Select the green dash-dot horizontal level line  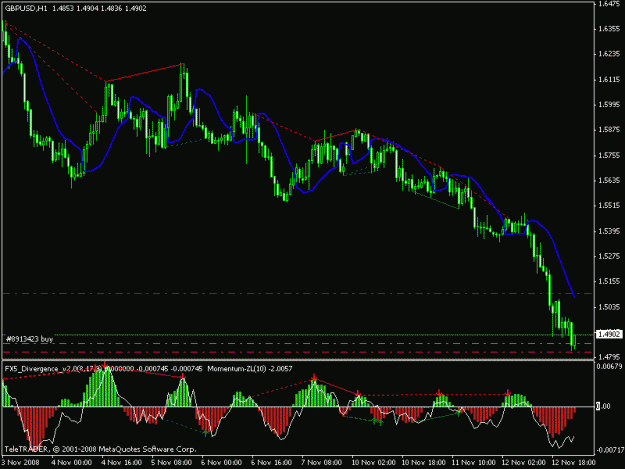[x=297, y=343]
